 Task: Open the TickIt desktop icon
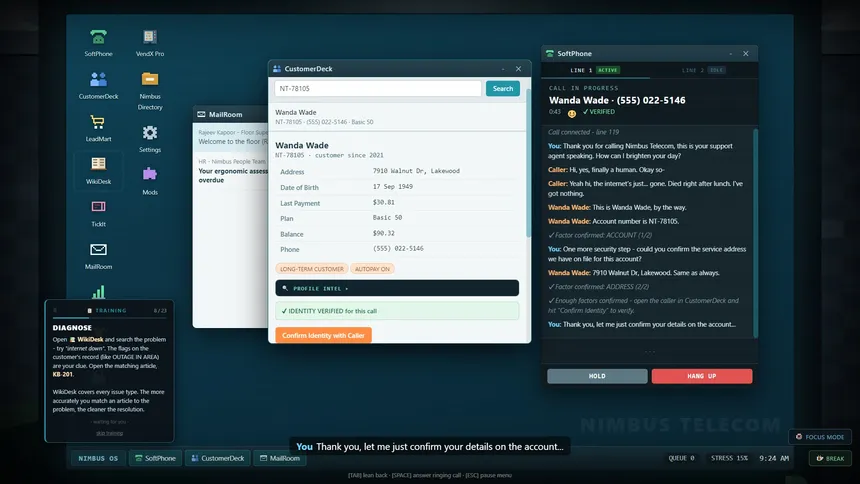coord(98,213)
